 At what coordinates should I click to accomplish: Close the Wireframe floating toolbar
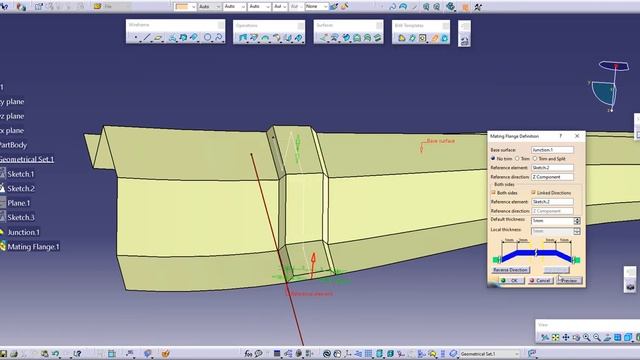coord(221,25)
